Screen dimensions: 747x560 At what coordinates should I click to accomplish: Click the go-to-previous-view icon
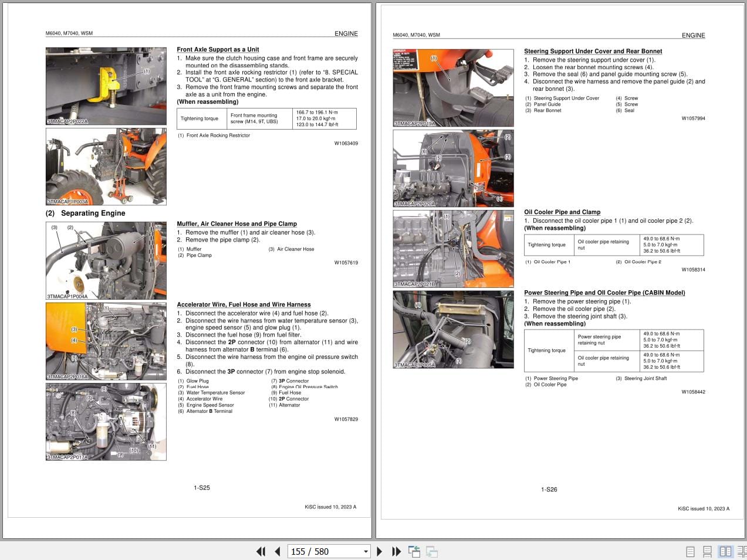point(414,551)
